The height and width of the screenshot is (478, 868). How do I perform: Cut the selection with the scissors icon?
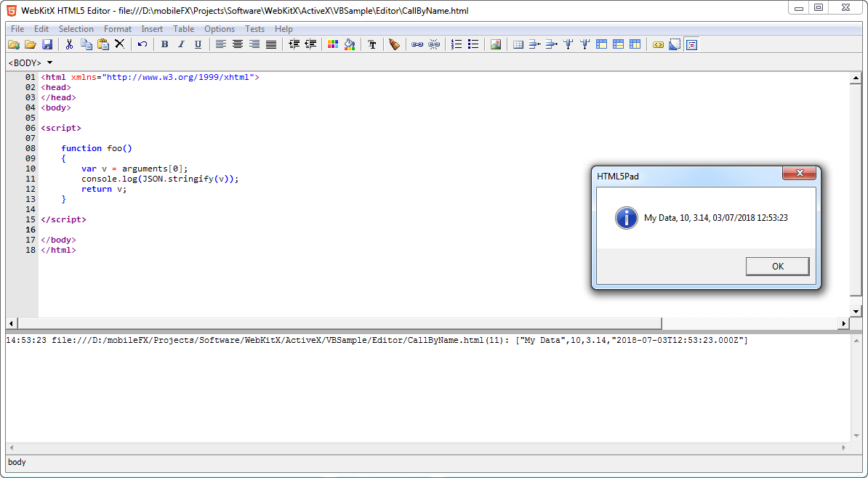[x=69, y=44]
